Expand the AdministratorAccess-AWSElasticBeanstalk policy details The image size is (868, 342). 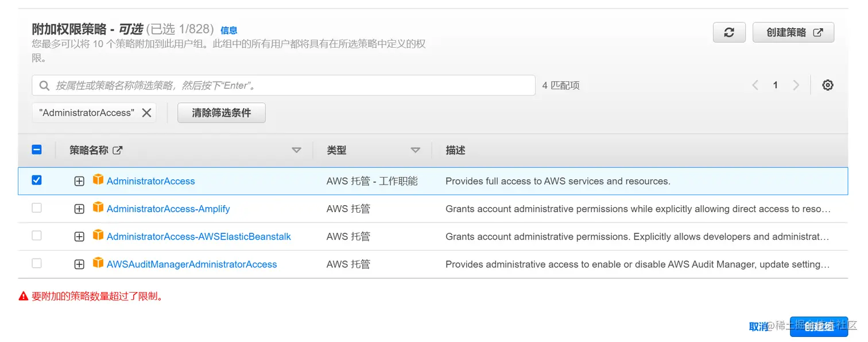79,237
